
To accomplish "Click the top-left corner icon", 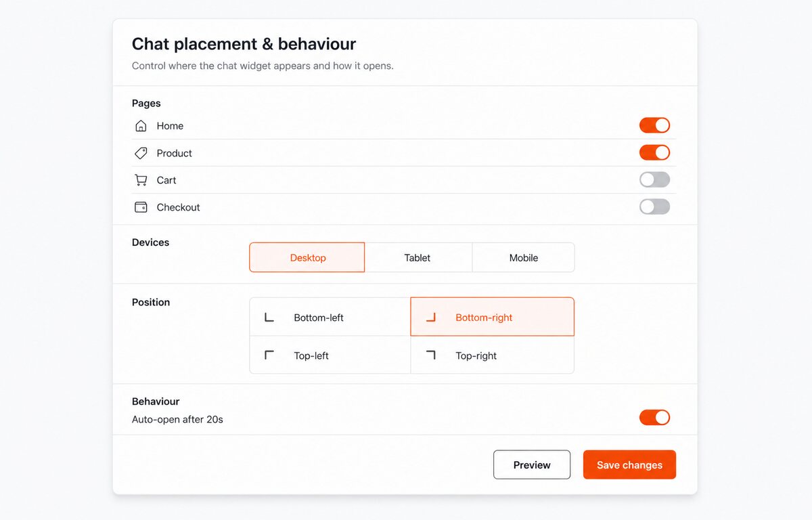I will pos(269,355).
